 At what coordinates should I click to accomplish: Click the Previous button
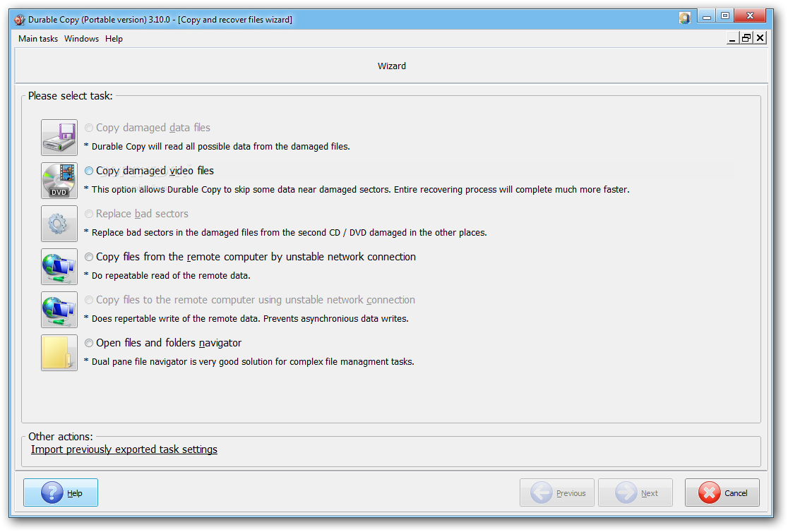point(557,492)
